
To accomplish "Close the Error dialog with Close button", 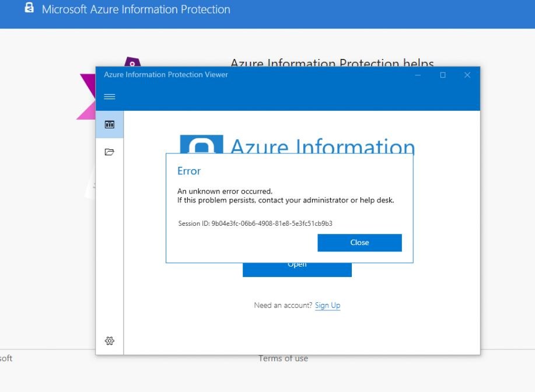I will pos(359,243).
